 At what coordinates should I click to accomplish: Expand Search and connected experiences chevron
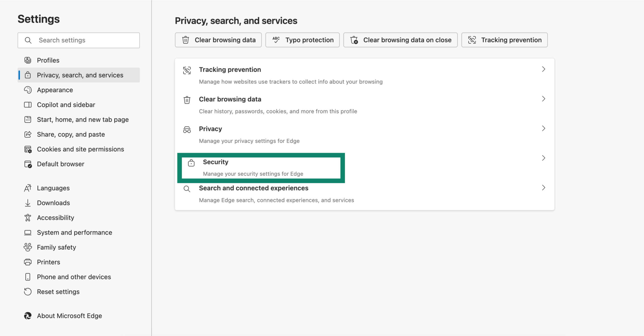tap(543, 188)
